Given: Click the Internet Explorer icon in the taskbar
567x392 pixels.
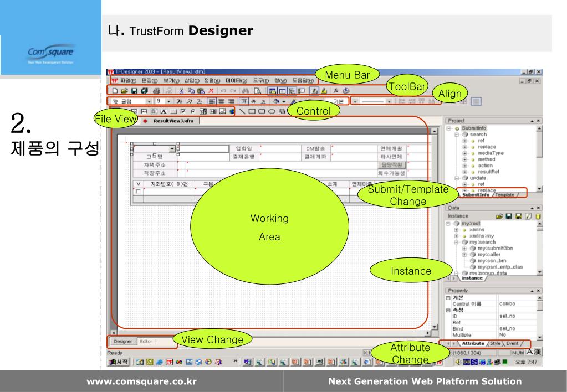Looking at the screenshot, I should point(160,362).
